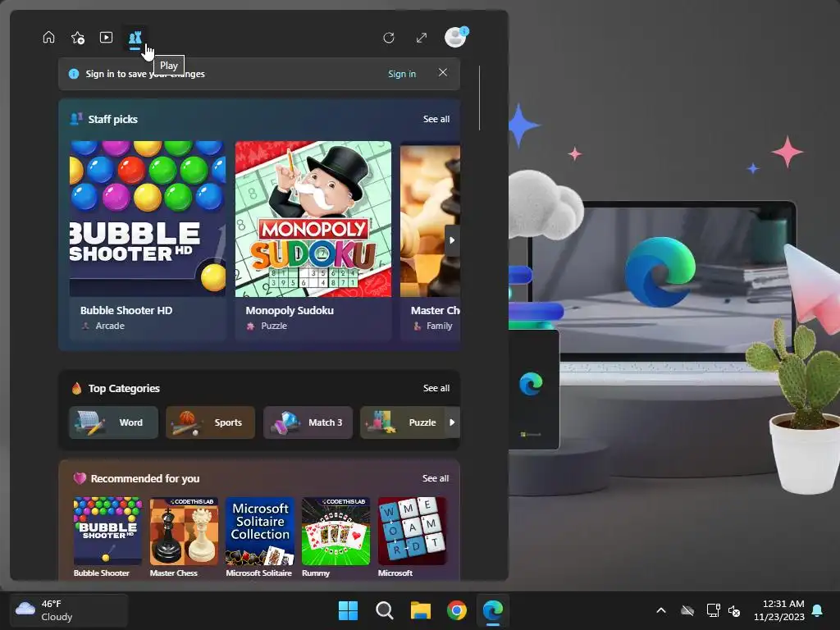
Task: Click the refresh icon
Action: (389, 38)
